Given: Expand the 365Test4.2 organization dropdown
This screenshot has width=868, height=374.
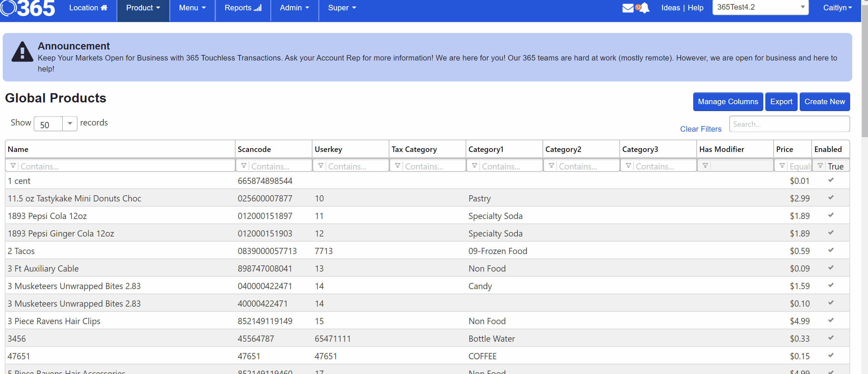Looking at the screenshot, I should point(802,7).
